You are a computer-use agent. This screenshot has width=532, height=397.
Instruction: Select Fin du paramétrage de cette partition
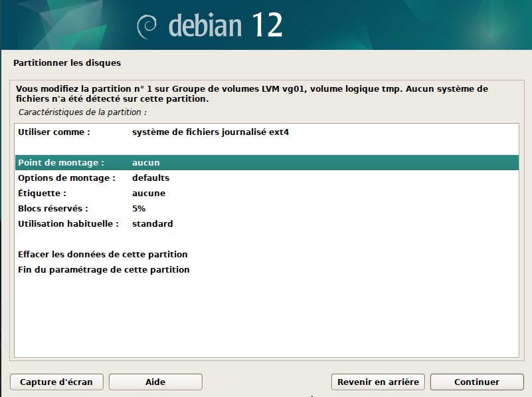tap(267, 269)
